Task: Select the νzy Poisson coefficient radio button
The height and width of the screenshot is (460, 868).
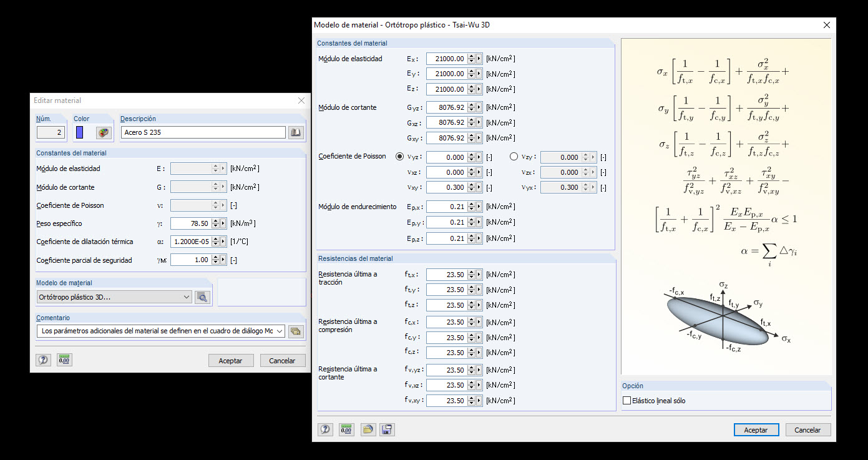Action: pyautogui.click(x=514, y=157)
